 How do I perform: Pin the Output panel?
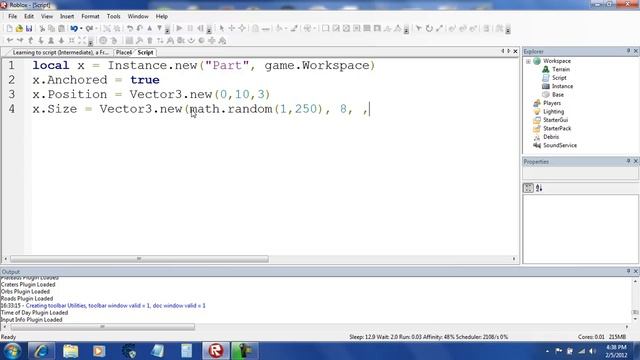[x=628, y=271]
